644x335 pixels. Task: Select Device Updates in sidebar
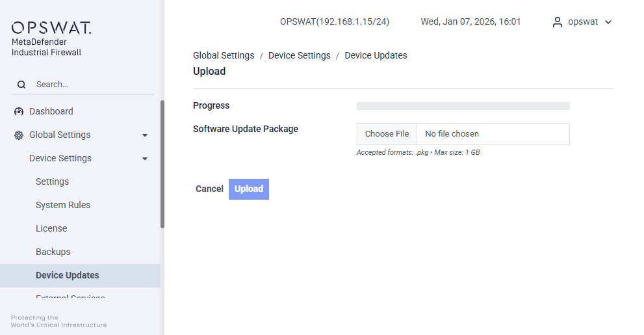click(68, 275)
